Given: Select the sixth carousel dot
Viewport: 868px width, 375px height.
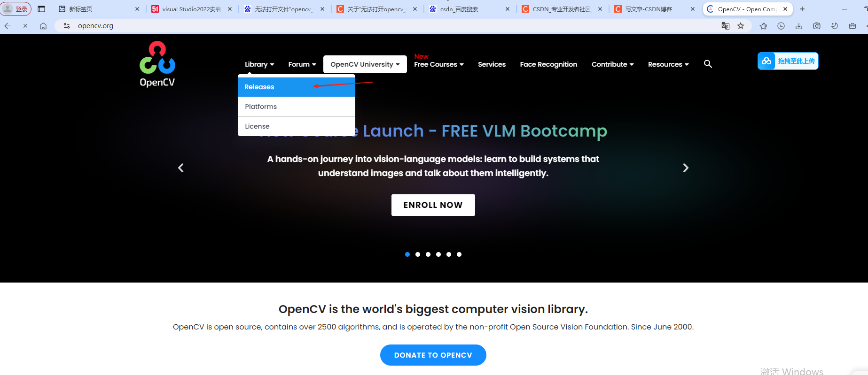Looking at the screenshot, I should coord(459,254).
